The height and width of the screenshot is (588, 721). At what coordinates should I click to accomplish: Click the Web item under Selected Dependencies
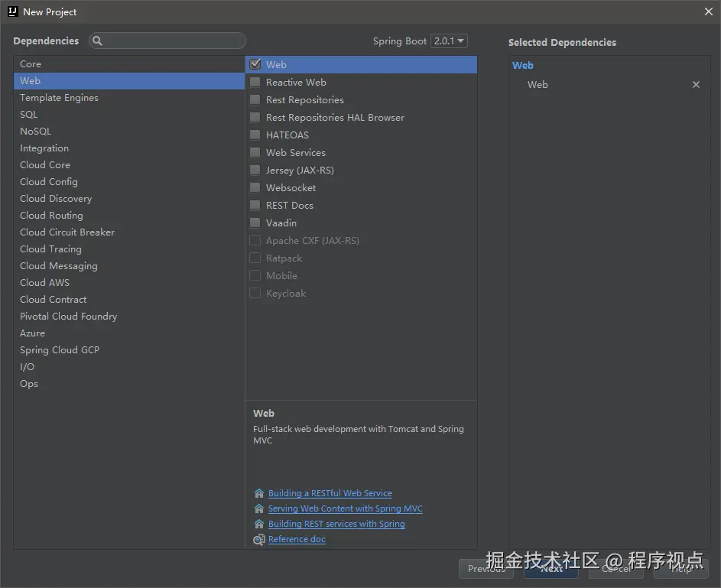[x=538, y=85]
